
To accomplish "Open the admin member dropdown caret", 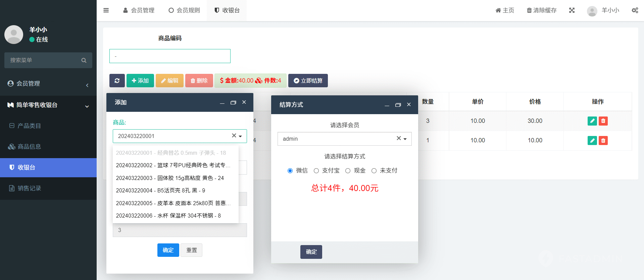I will click(405, 139).
